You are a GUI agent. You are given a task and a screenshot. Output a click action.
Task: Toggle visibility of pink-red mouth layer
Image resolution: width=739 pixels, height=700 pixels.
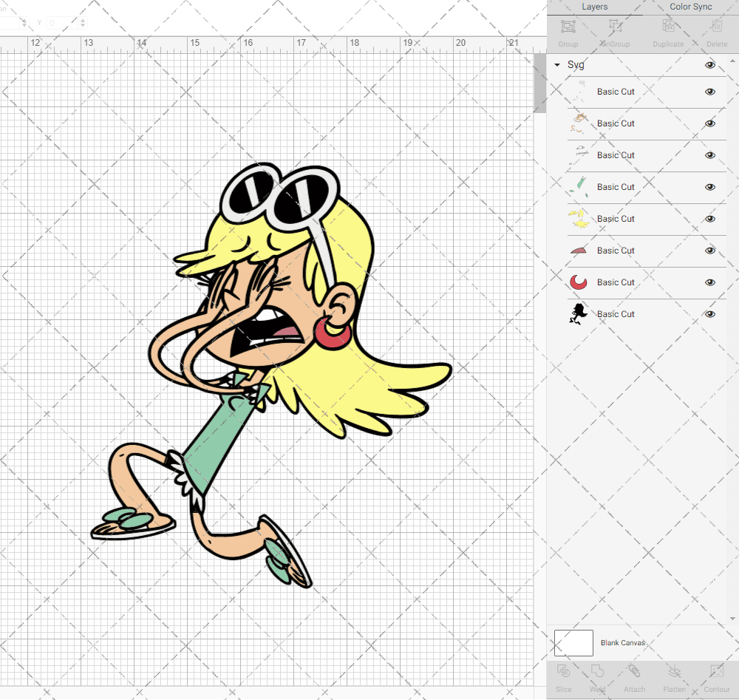[x=710, y=251]
